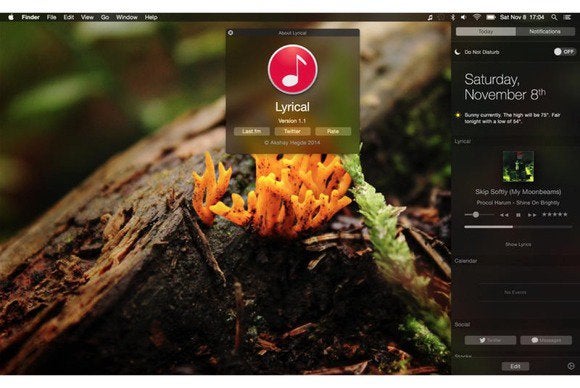Open the Go menu
Screen dimensions: 580x388
point(105,17)
